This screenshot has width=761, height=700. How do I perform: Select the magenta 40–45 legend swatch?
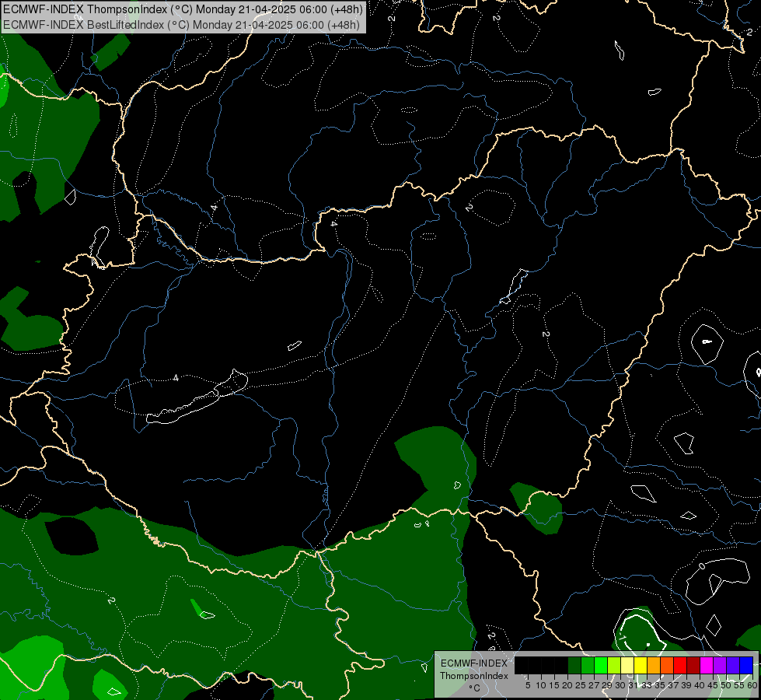click(x=707, y=665)
